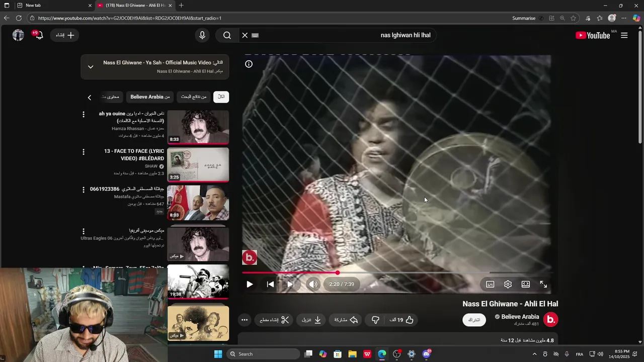The height and width of the screenshot is (362, 644).
Task: Open options for the 0661923386 video
Action: pos(84,190)
